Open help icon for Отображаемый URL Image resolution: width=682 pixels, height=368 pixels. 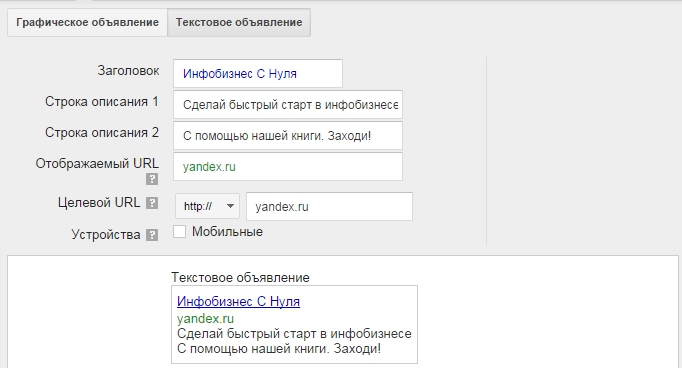(152, 179)
